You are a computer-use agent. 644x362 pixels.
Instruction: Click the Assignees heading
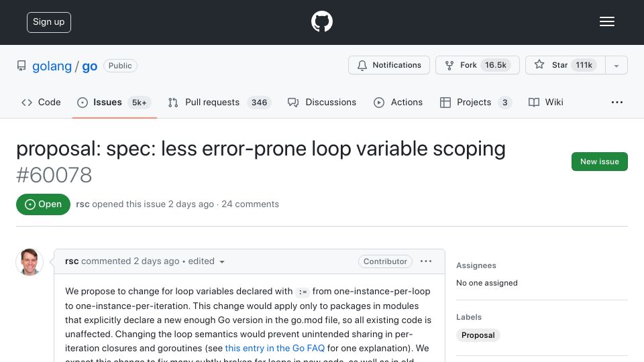click(x=476, y=265)
